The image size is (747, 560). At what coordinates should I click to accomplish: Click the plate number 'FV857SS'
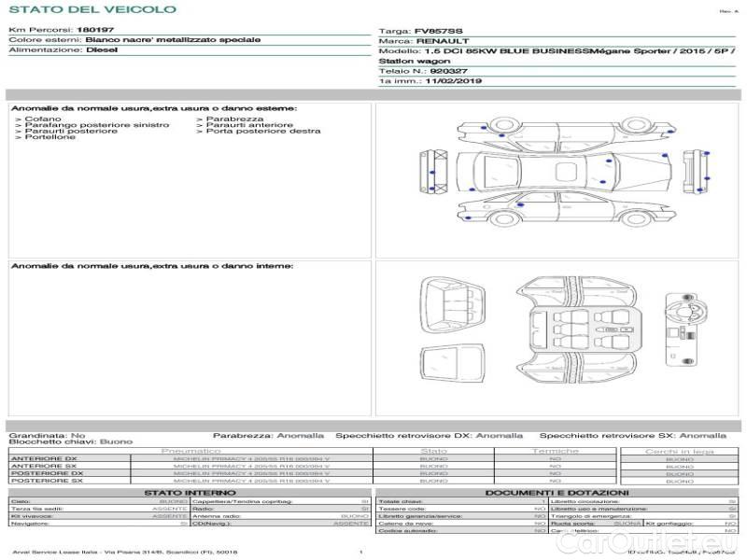(438, 31)
